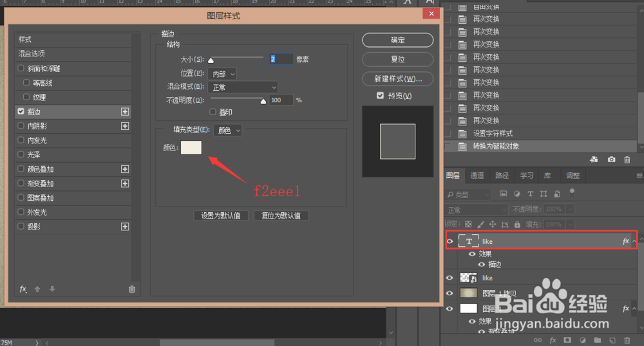
Task: Hide the like text layer eye icon
Action: click(450, 241)
